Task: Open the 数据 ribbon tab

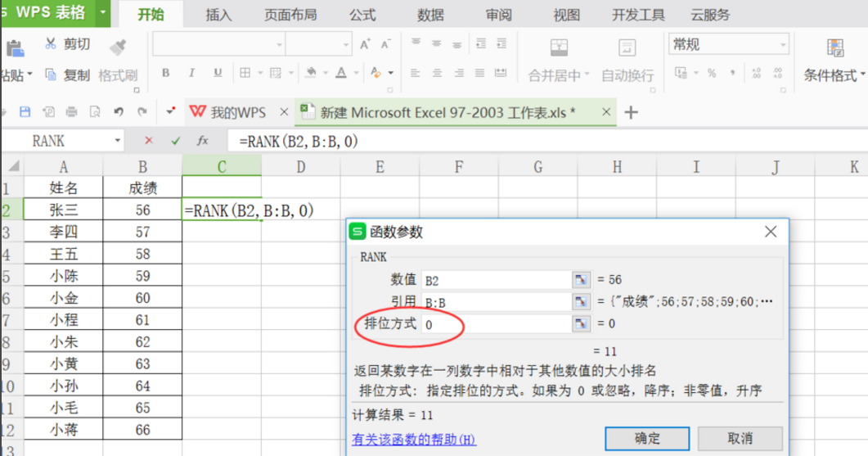Action: tap(430, 15)
